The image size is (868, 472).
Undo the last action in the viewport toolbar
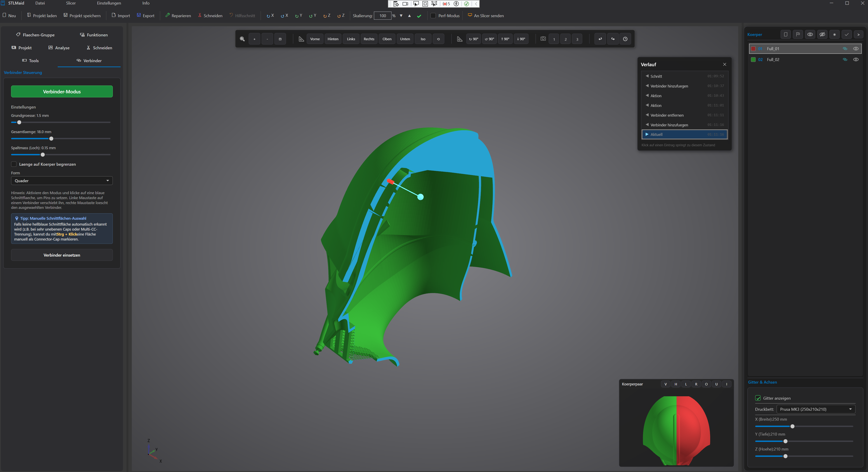(x=600, y=39)
